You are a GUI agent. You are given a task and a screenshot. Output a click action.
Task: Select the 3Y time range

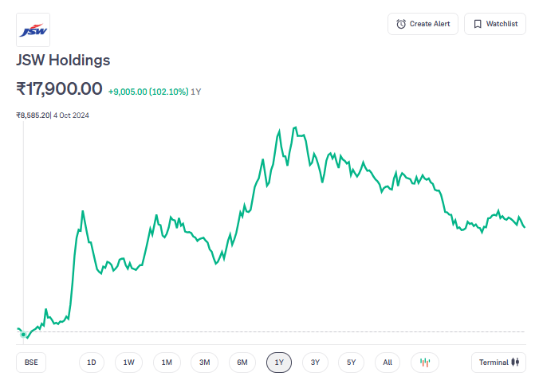tap(315, 363)
